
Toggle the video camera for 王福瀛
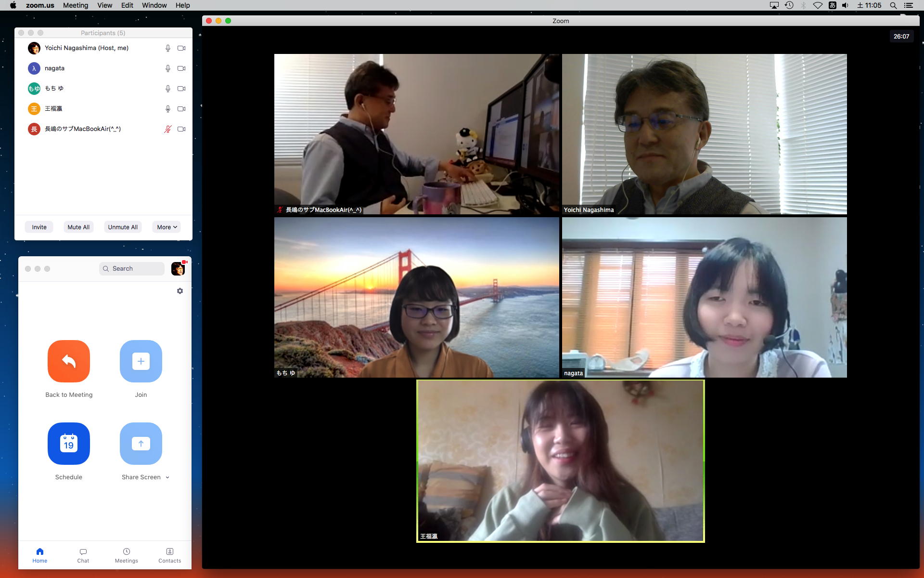tap(181, 109)
